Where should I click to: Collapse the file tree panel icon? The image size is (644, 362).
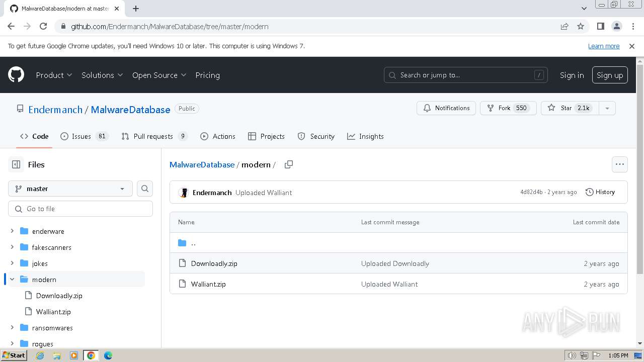(x=16, y=164)
